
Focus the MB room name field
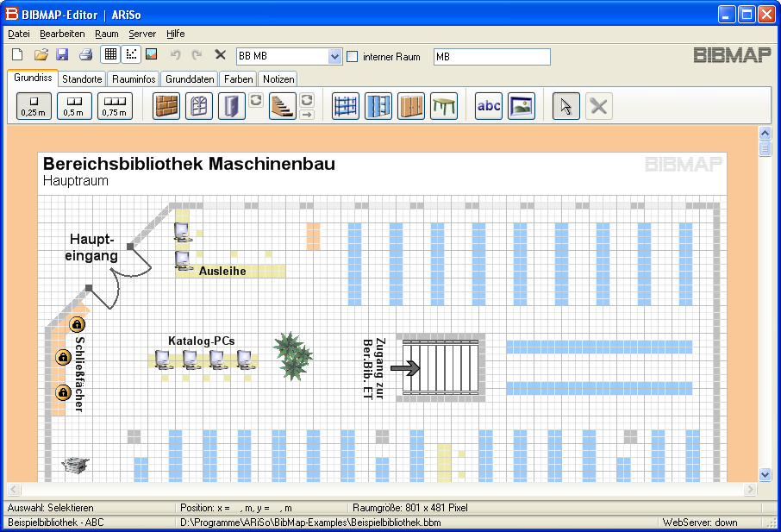[492, 57]
